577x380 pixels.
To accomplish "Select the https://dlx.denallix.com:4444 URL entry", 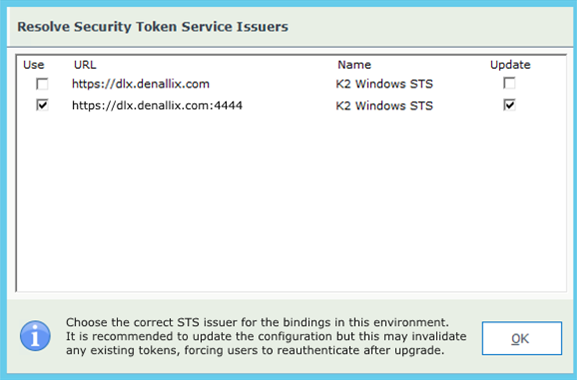I will [x=157, y=106].
